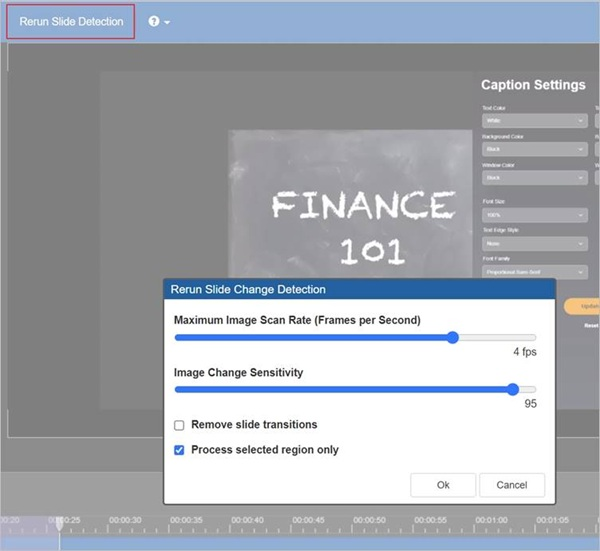Uncheck Process selected region only
Viewport: 600px width, 551px height.
click(x=179, y=450)
